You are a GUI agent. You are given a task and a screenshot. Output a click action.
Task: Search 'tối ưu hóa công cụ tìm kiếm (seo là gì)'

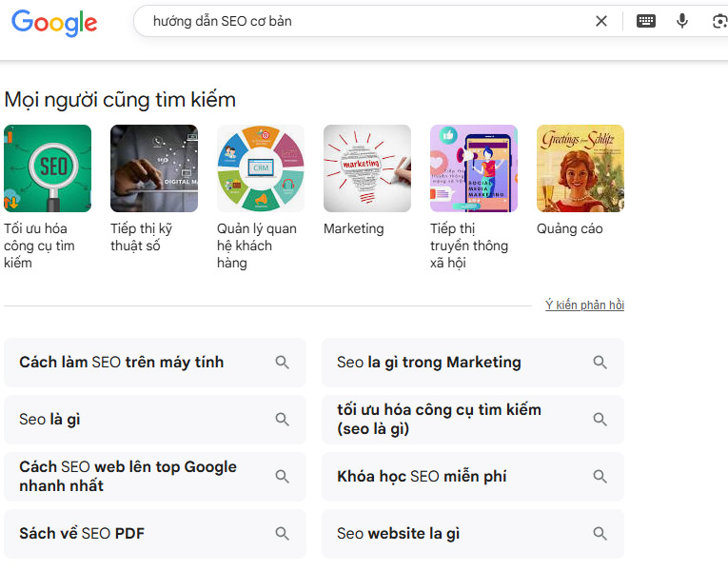[473, 420]
